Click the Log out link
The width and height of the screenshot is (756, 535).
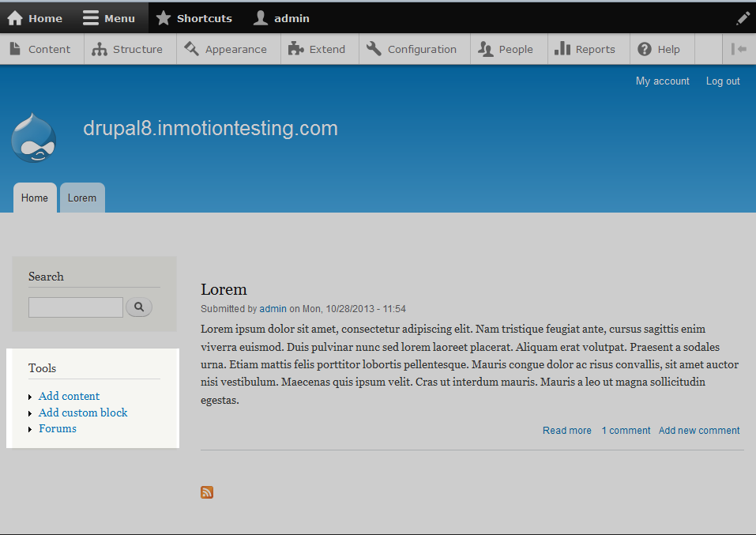[x=723, y=81]
